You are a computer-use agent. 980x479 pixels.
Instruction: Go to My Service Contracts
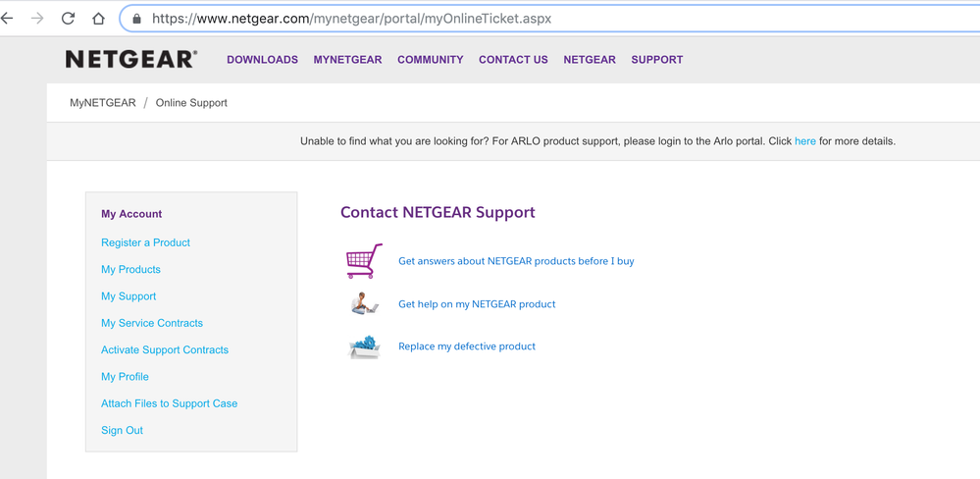click(152, 323)
